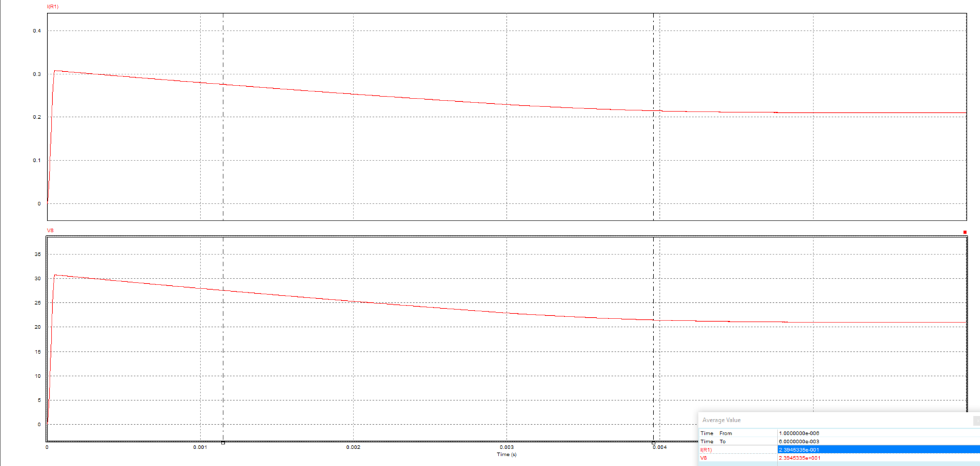Click the red marker at bottom plot corner
The height and width of the screenshot is (466, 980).
point(964,232)
